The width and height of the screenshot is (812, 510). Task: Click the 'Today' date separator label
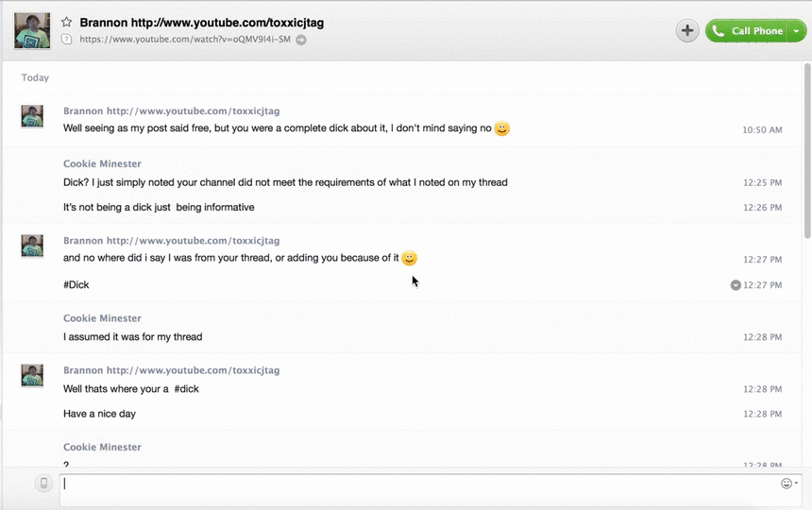(36, 78)
